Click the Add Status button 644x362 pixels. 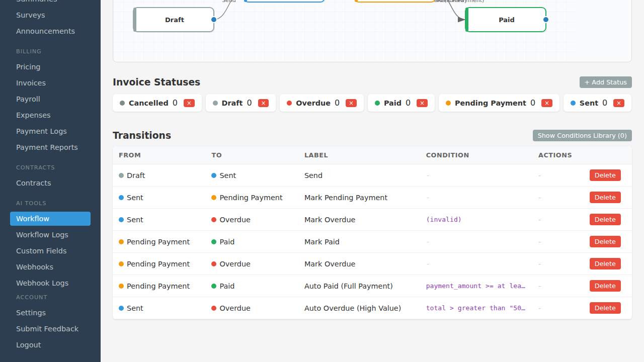click(606, 82)
